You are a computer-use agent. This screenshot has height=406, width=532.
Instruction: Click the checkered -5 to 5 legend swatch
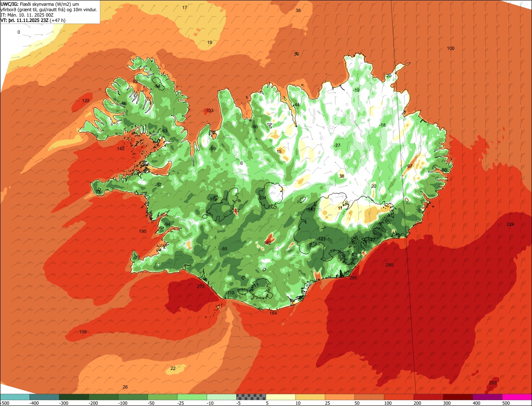coord(251,396)
